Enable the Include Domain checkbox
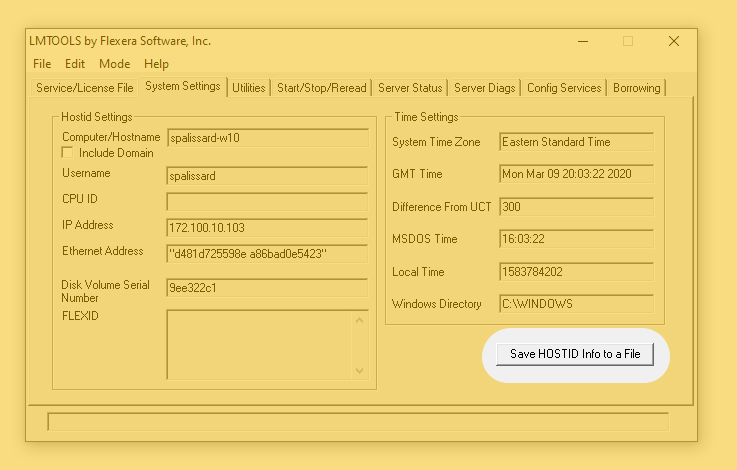Image resolution: width=737 pixels, height=470 pixels. [x=67, y=153]
